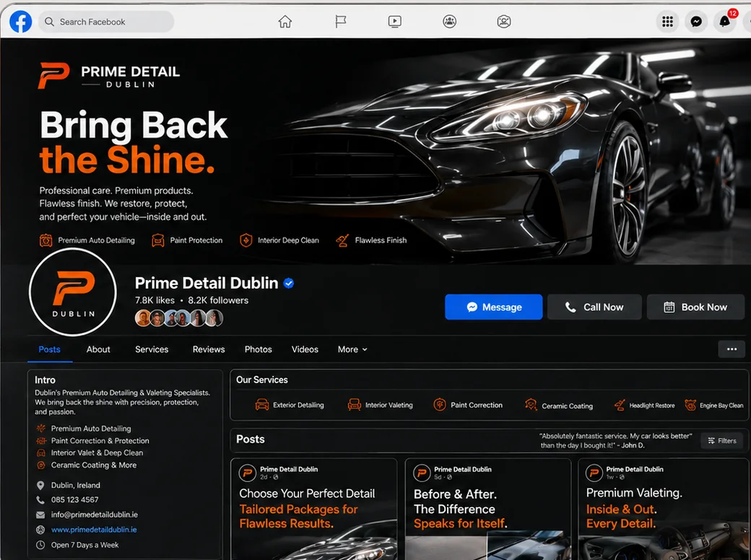Click the avatar on the 5d post
The width and height of the screenshot is (751, 560).
[x=422, y=473]
